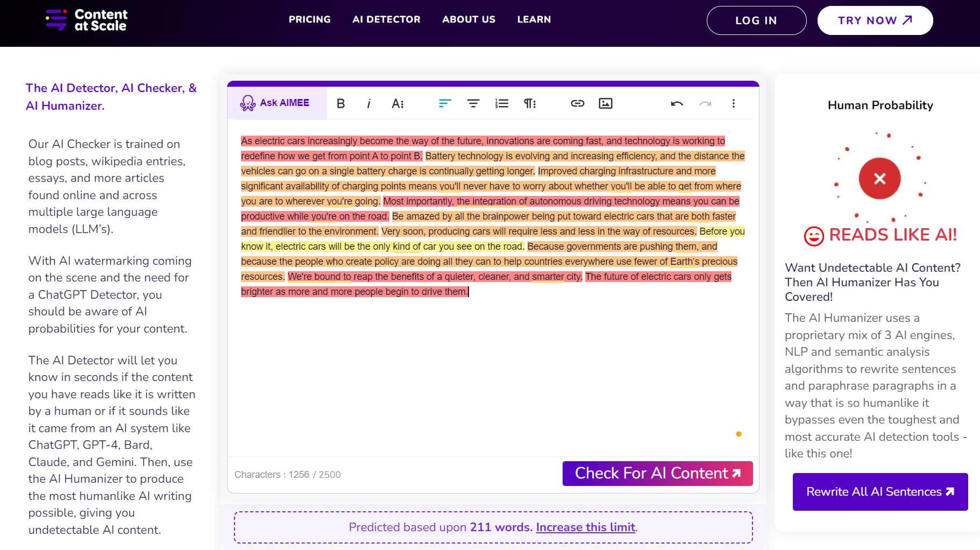
Task: Click the red X result icon
Action: (879, 179)
